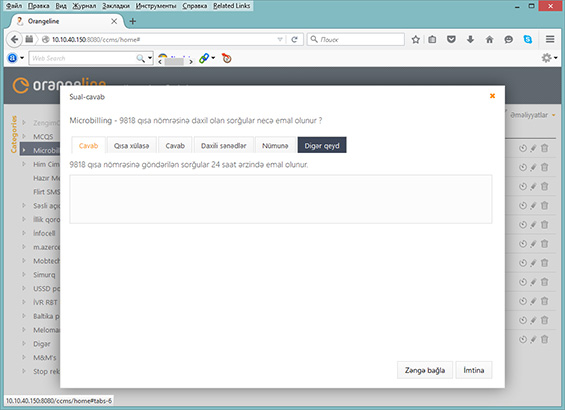Open the address bar history dropdown arrow
Screen dimensions: 565x410
point(280,40)
